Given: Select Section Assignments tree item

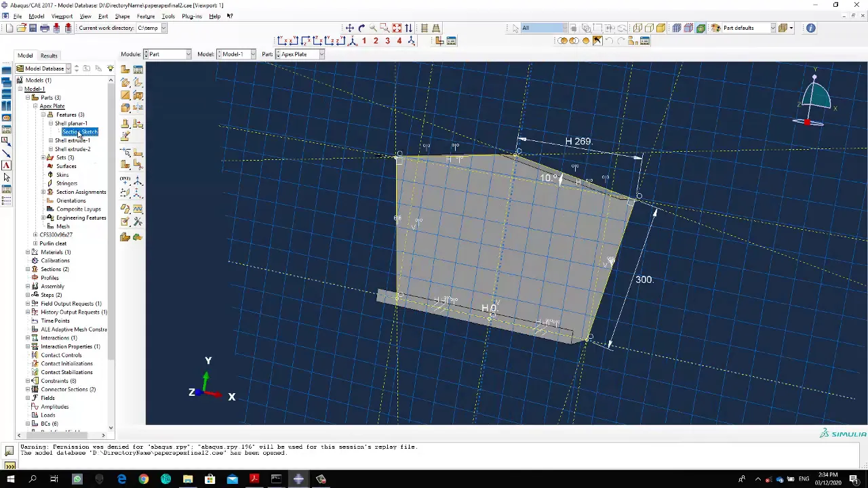Looking at the screenshot, I should point(81,192).
